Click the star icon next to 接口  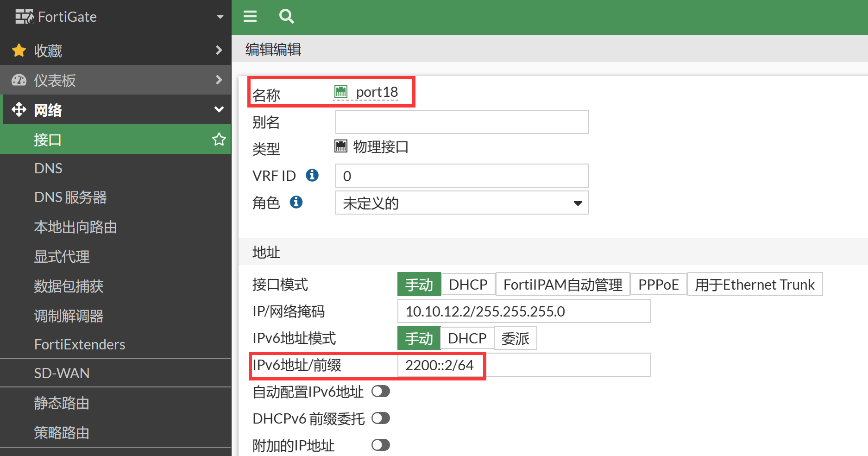pos(219,139)
